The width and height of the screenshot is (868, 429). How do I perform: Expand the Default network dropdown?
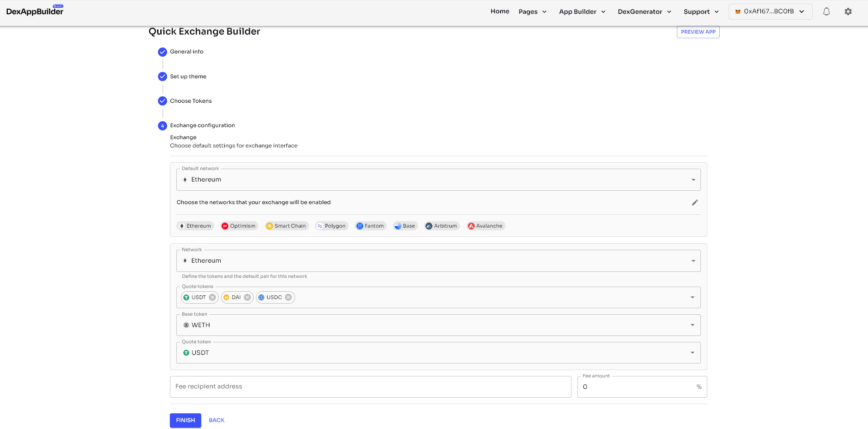(x=438, y=180)
